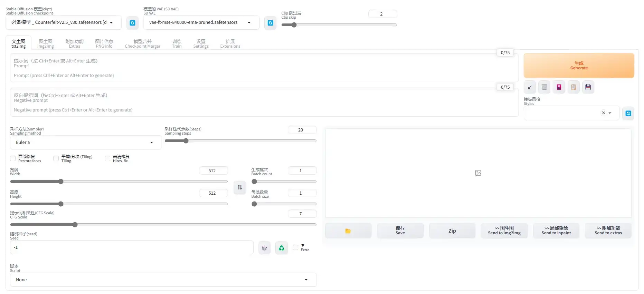Click the clipboard apply-styles icon
Image resolution: width=644 pixels, height=294 pixels.
pos(574,87)
